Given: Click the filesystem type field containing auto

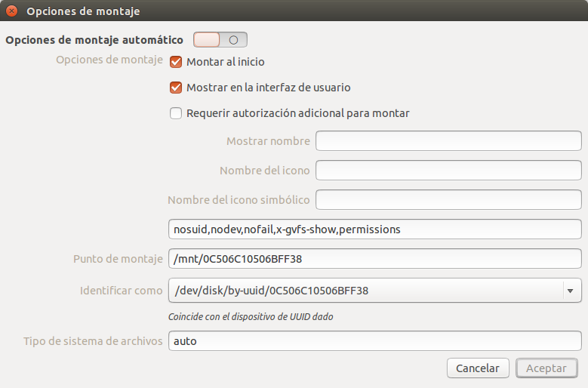Looking at the screenshot, I should pos(374,341).
